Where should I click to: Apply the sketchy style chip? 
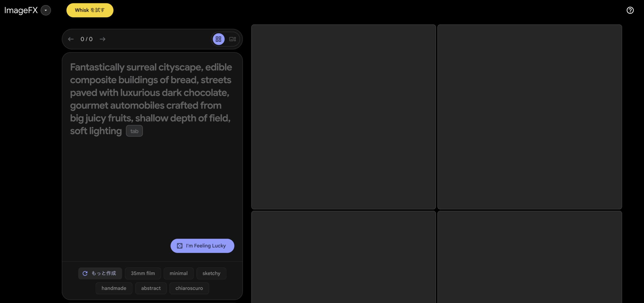pyautogui.click(x=211, y=273)
